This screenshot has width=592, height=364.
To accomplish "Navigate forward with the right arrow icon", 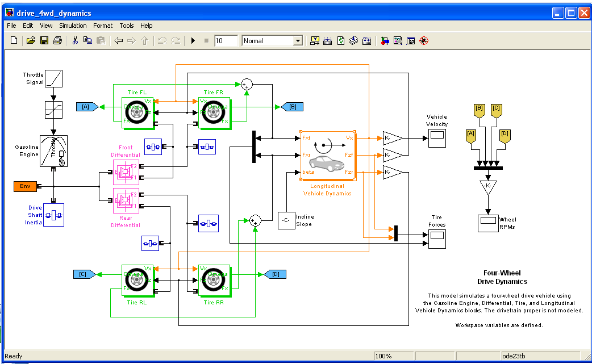I will tap(131, 40).
